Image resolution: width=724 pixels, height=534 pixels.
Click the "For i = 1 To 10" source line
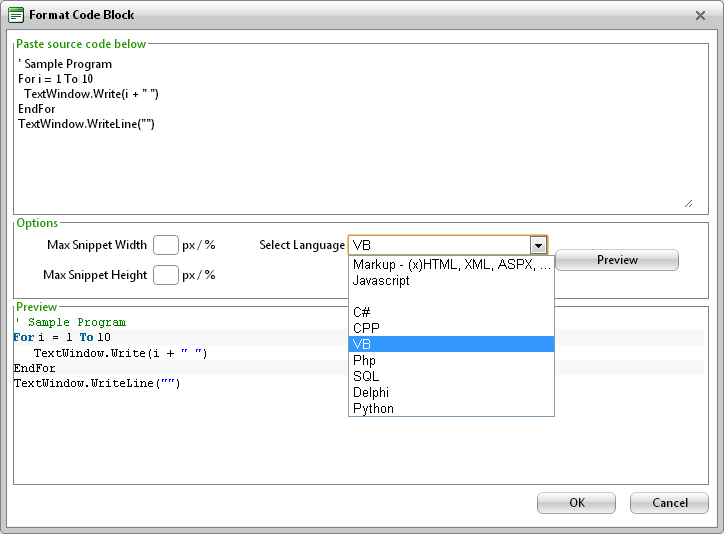pos(55,79)
